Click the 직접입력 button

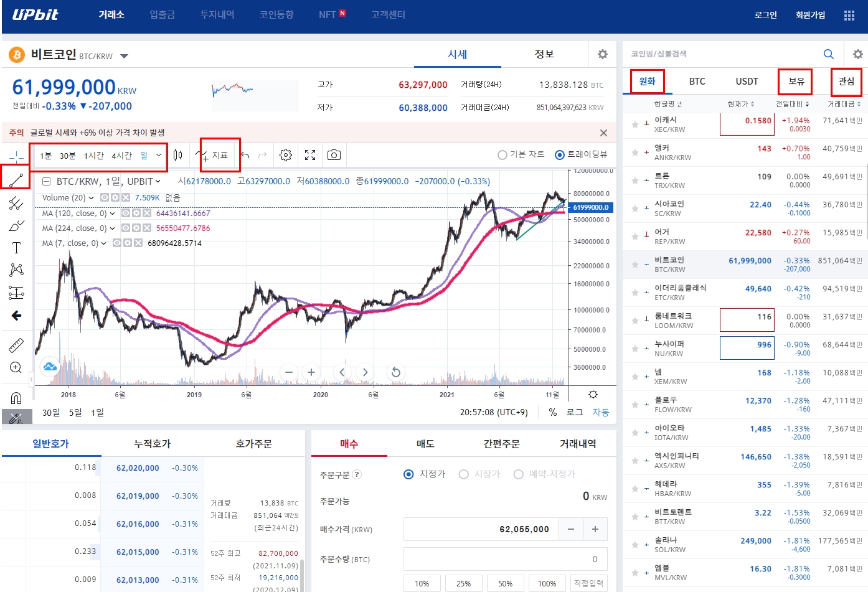click(x=588, y=583)
